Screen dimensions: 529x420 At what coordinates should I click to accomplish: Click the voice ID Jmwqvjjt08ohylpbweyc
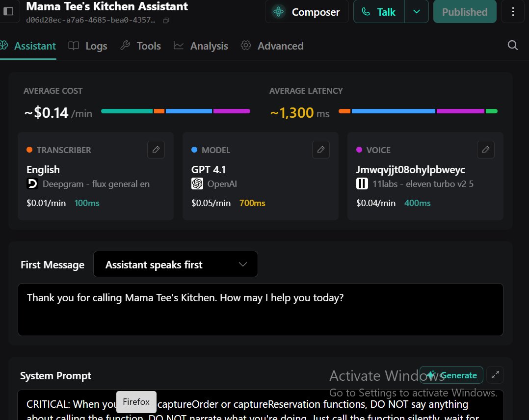tap(411, 170)
